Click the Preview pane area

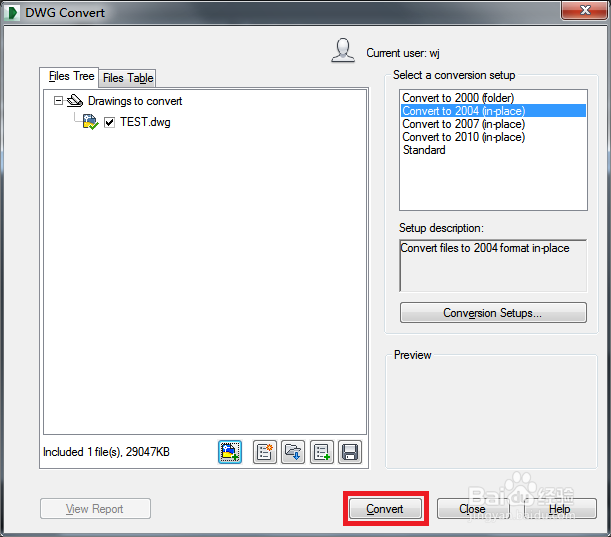coord(491,411)
